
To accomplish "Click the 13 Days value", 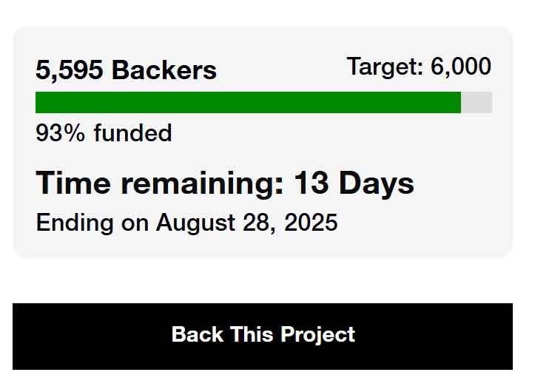I will (x=354, y=183).
